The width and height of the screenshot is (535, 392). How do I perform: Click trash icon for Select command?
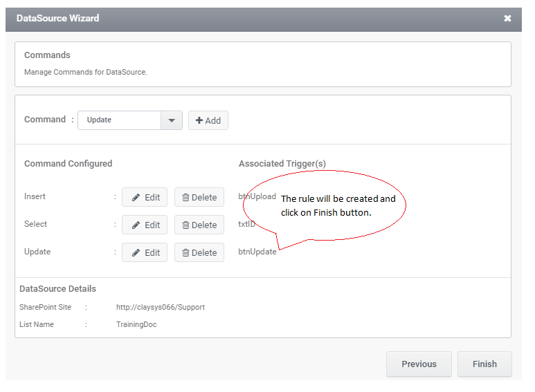185,225
